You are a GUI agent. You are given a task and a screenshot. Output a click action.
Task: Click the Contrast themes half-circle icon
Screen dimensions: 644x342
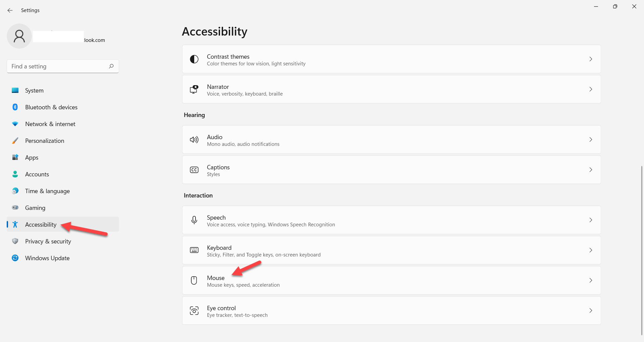[x=194, y=59]
